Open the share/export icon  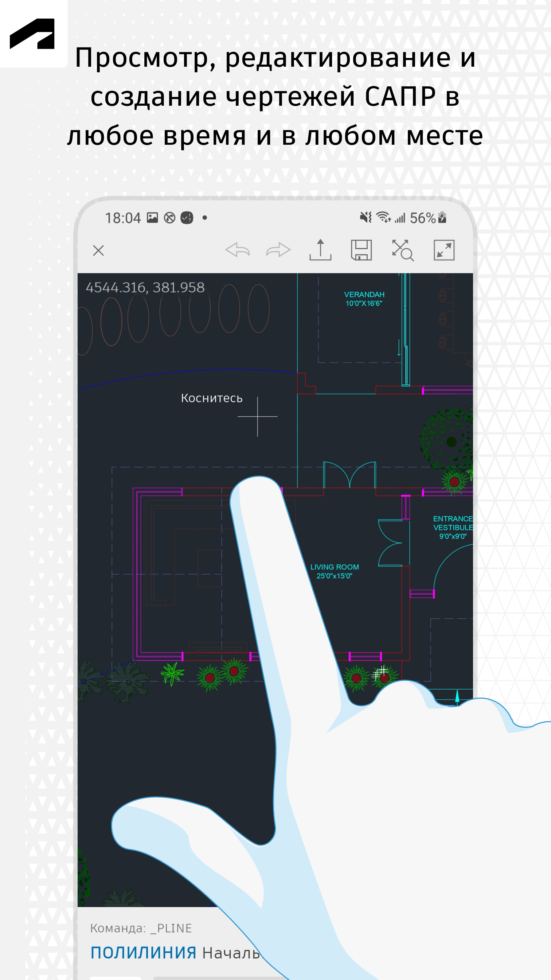(x=320, y=250)
